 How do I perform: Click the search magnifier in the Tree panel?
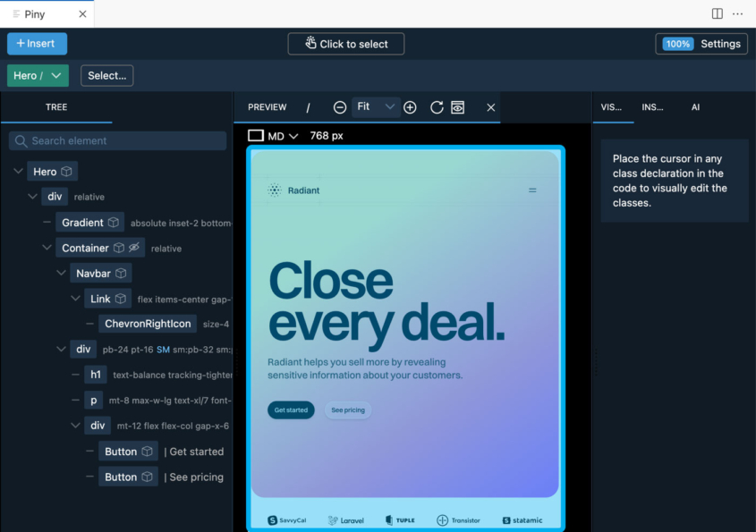point(20,140)
